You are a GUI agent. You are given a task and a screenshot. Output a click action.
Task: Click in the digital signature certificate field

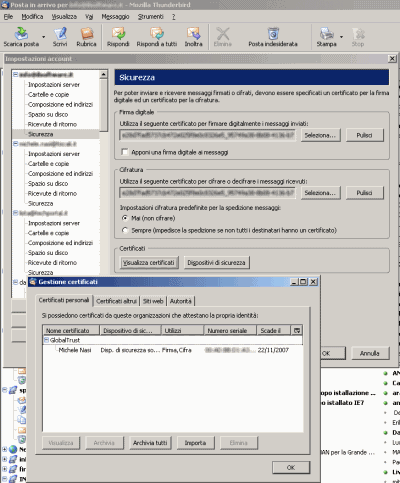click(207, 135)
